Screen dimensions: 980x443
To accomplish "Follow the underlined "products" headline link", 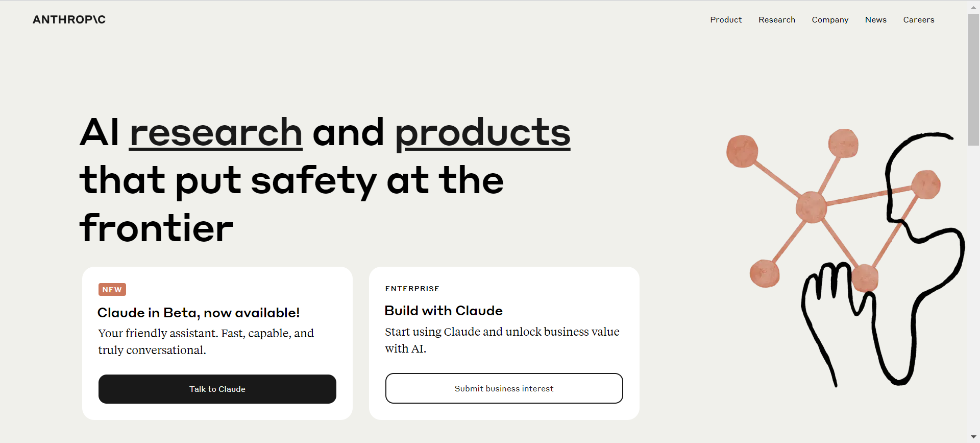I will 482,132.
